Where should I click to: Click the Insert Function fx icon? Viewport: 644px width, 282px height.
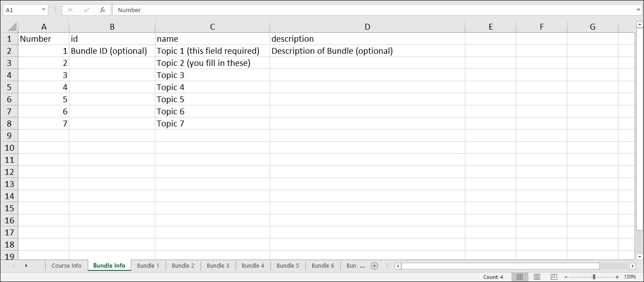(103, 10)
